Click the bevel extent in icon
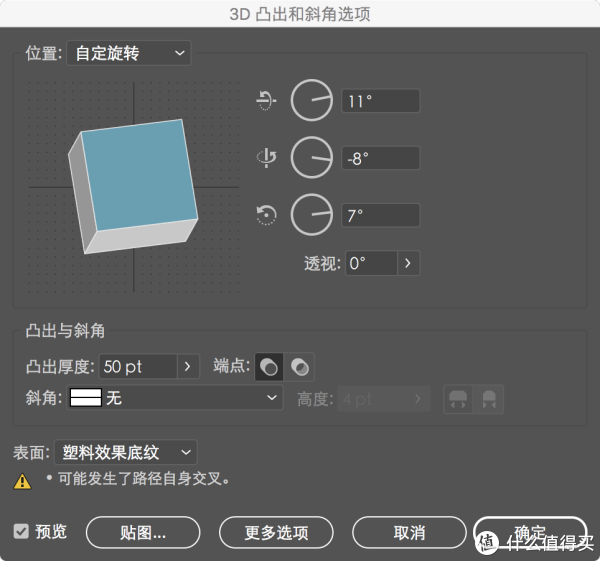This screenshot has height=561, width=600. (x=489, y=399)
